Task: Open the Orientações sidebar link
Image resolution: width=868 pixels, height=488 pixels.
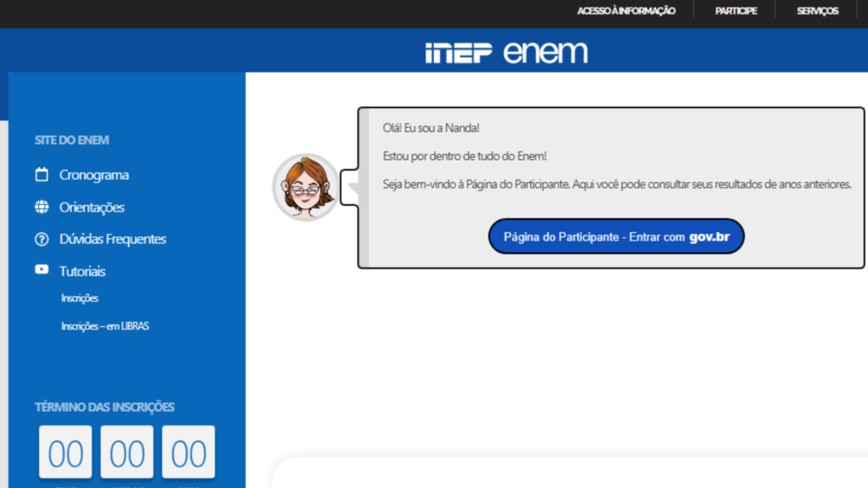Action: tap(92, 207)
